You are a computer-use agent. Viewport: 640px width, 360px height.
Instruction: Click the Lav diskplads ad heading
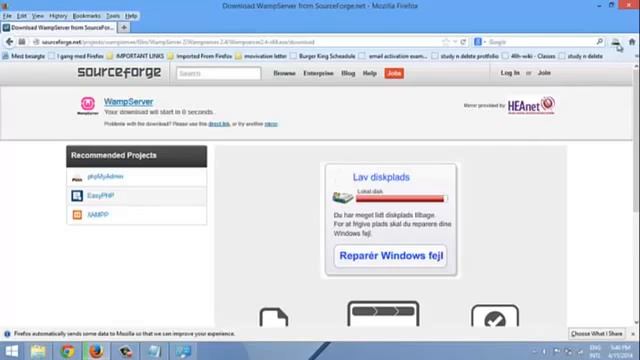381,177
